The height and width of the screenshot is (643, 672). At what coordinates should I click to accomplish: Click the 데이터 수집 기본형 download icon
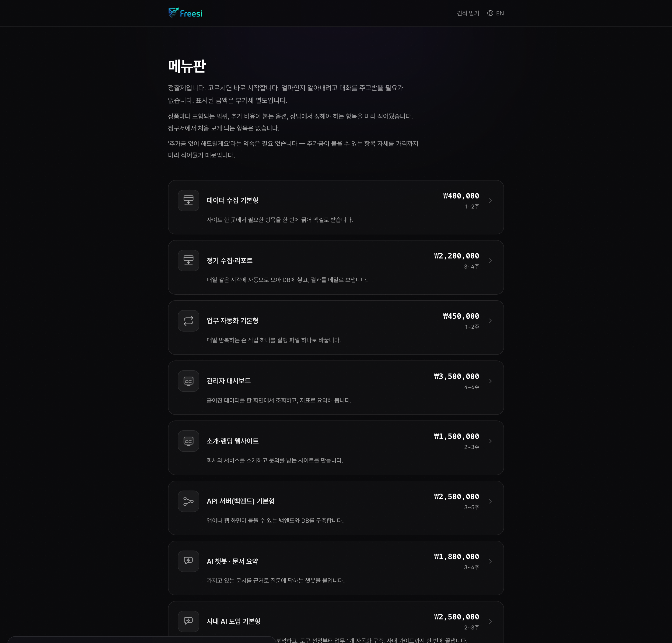coord(188,201)
